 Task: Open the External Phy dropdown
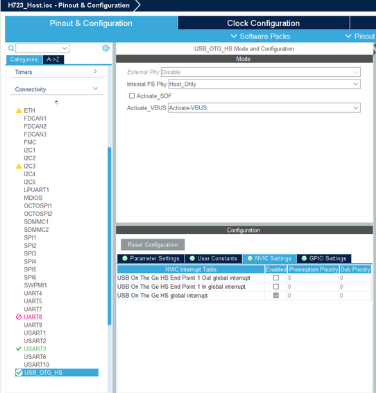click(x=261, y=72)
